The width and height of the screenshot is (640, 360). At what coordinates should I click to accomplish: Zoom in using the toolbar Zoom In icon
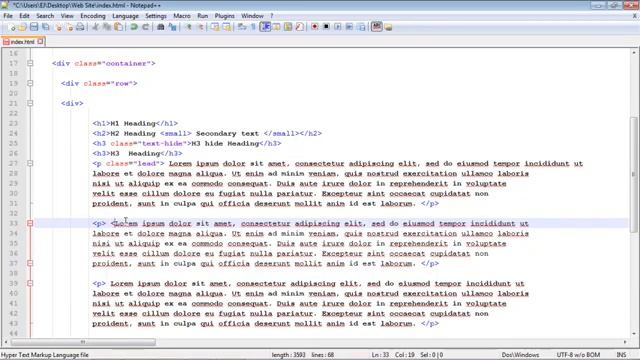[189, 27]
